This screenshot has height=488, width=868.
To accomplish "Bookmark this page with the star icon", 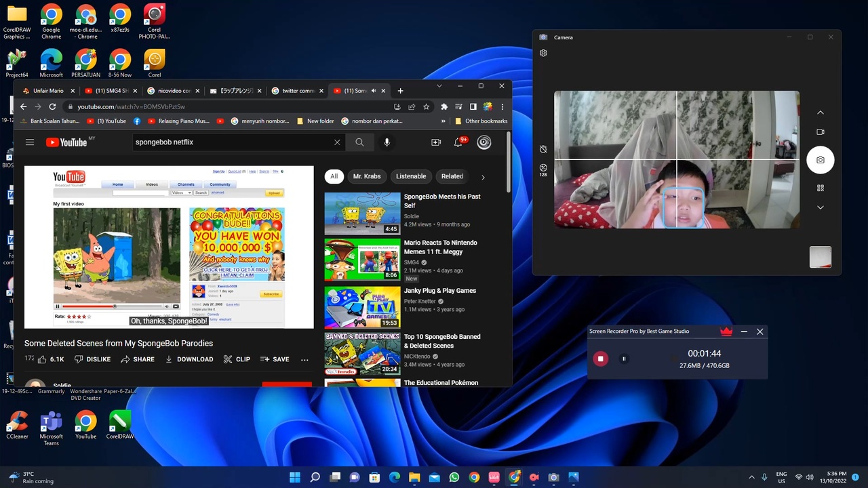I will click(426, 106).
